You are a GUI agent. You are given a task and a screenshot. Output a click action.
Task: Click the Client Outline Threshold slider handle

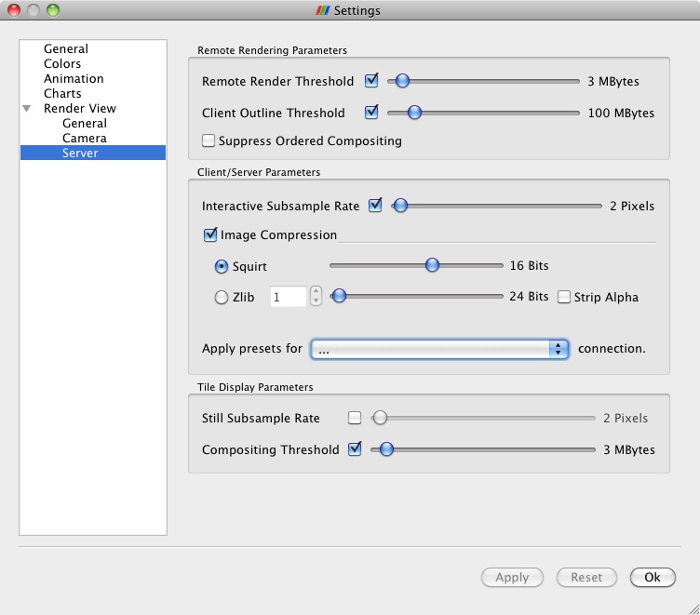tap(414, 112)
